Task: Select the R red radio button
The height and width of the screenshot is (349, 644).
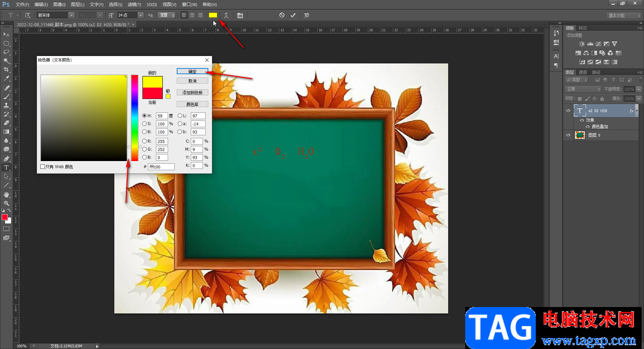Action: [x=144, y=141]
